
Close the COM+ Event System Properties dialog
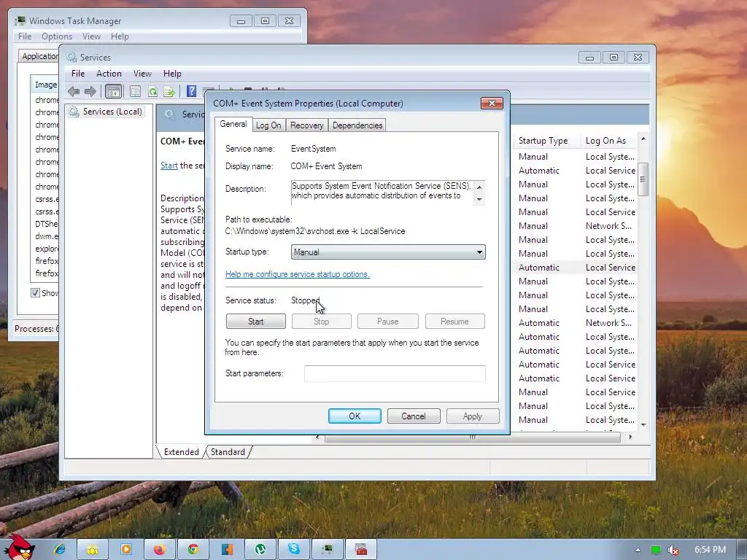point(492,103)
